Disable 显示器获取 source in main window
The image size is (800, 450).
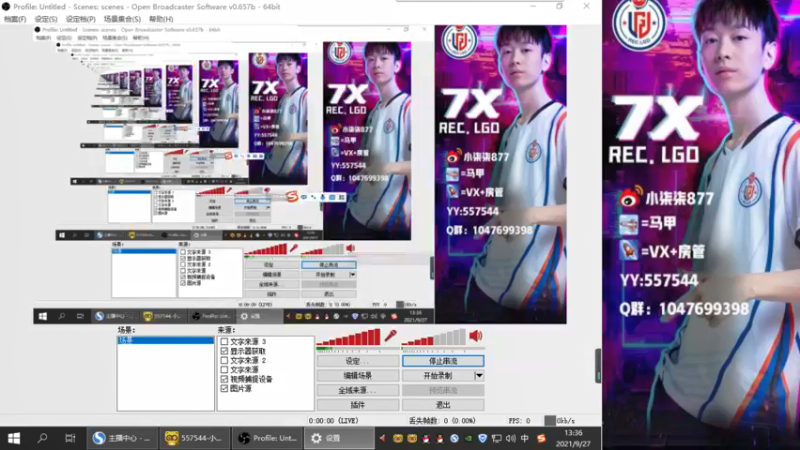coord(224,351)
